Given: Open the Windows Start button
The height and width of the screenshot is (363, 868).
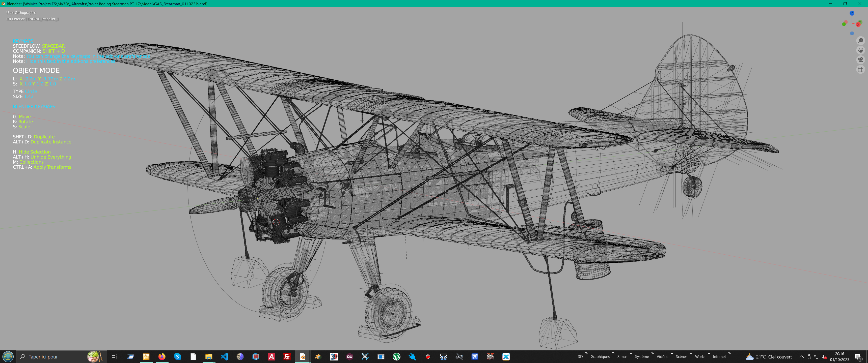Looking at the screenshot, I should [8, 357].
